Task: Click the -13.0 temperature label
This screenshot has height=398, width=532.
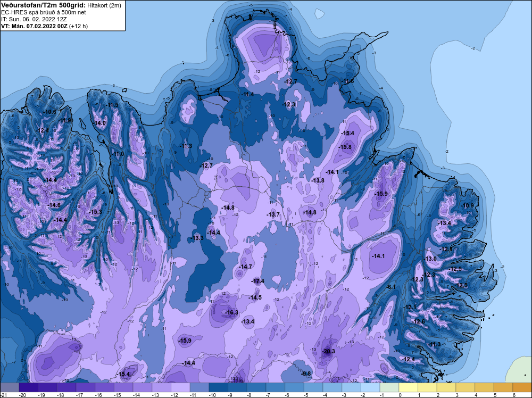Action: click(430, 259)
